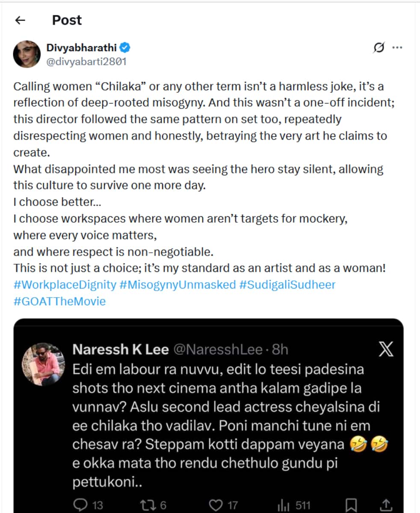The image size is (420, 513).
Task: Open the #MisogynyUnmasked hashtag
Action: coord(176,285)
